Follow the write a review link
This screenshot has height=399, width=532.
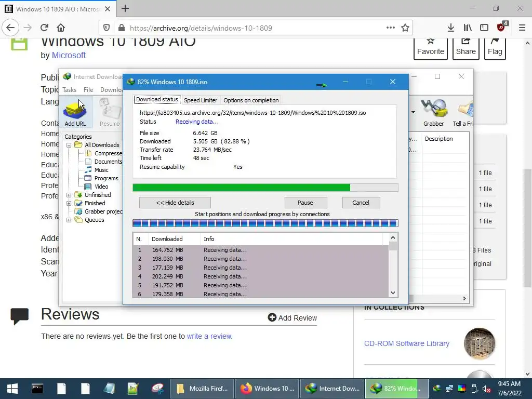(x=209, y=336)
